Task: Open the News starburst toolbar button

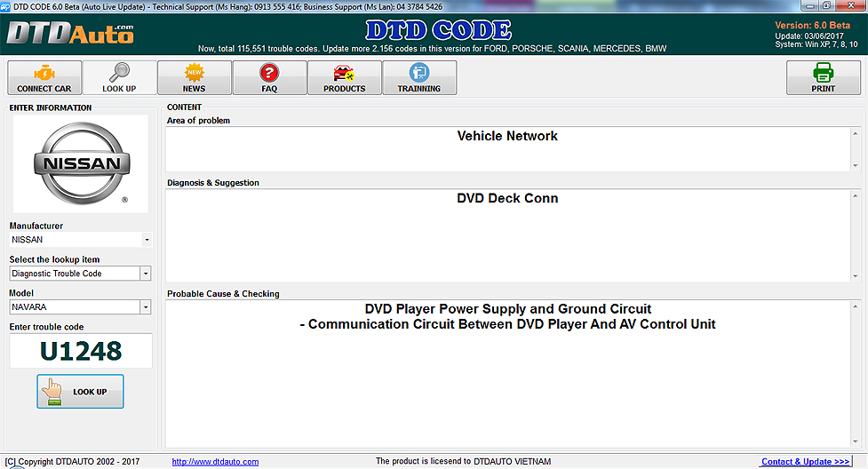Action: [195, 77]
